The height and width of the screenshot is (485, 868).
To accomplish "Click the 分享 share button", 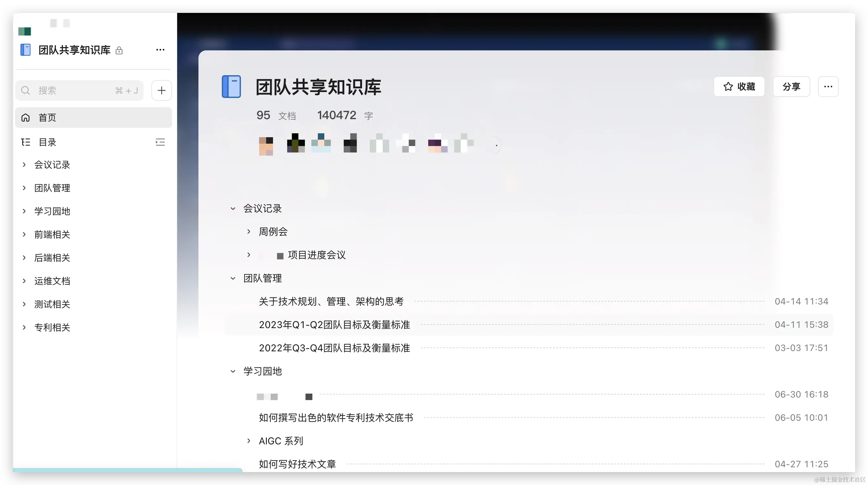I will coord(791,86).
